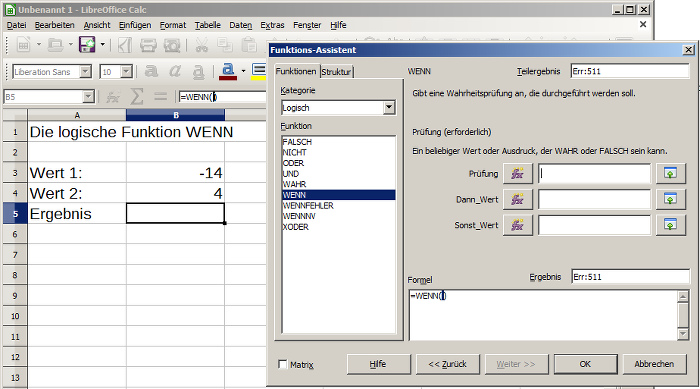Select cell B3 containing -14
700x389 pixels.
coord(175,173)
